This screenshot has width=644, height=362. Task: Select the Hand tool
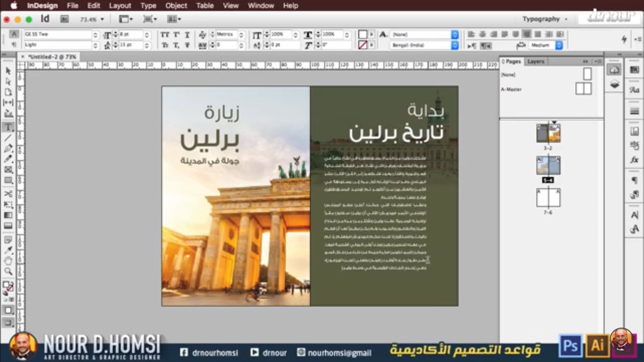click(x=8, y=261)
